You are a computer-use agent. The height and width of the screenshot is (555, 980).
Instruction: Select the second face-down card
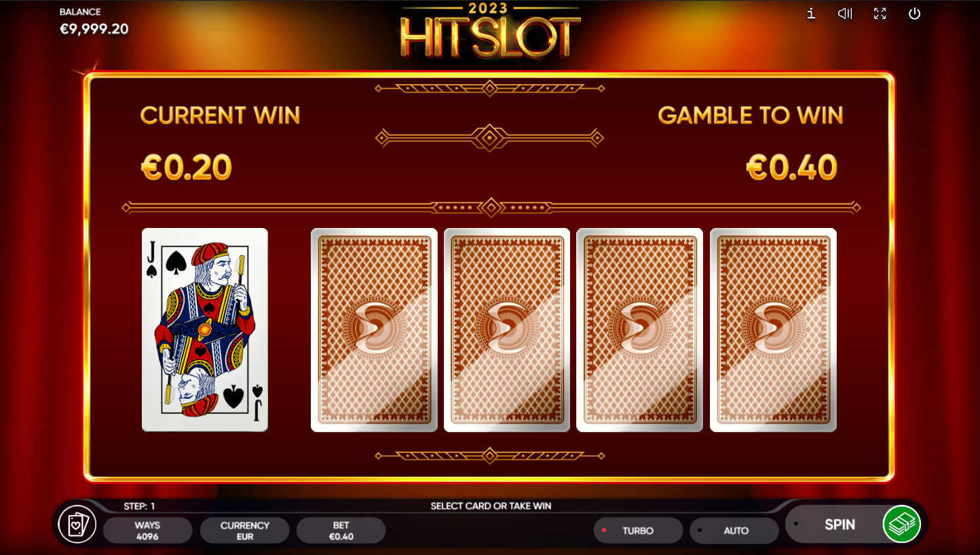point(507,330)
